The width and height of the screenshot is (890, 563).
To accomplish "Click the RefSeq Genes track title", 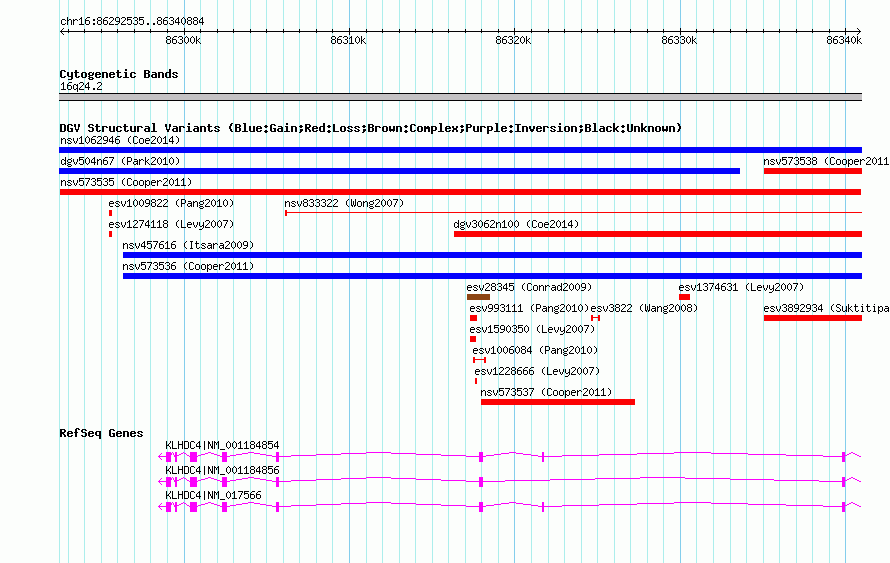I will click(101, 433).
